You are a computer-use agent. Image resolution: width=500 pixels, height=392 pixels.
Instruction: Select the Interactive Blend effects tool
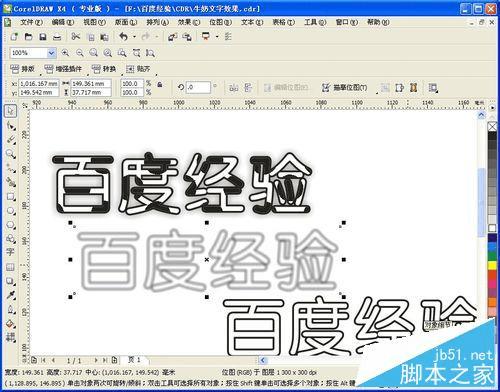coord(11,282)
